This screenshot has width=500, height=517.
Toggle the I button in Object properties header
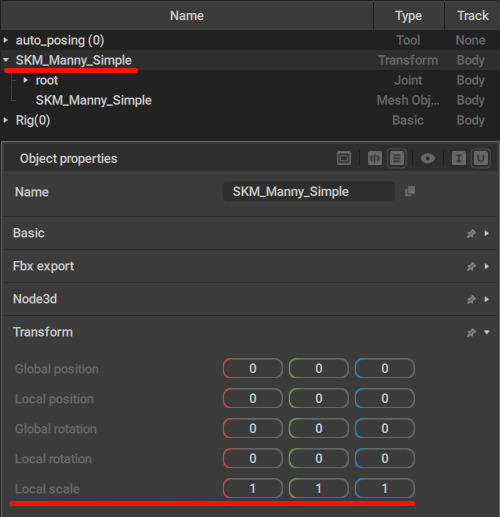[459, 158]
